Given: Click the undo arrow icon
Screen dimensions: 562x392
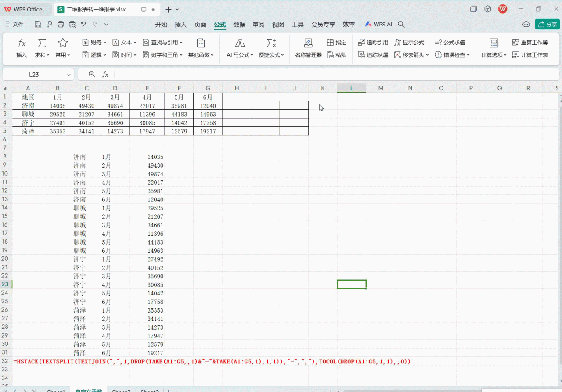Looking at the screenshot, I should (x=83, y=25).
